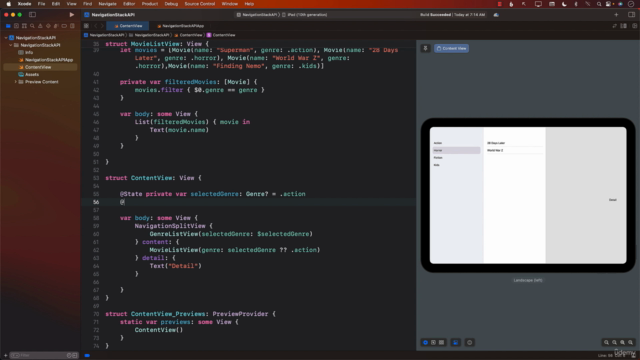640x360 pixels.
Task: Go back in editor history
Action: click(x=96, y=26)
